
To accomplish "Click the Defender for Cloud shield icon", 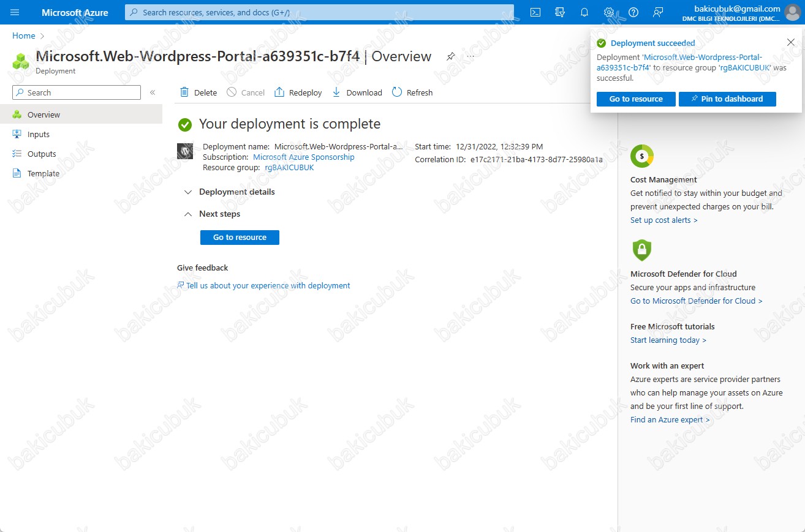I will pos(641,250).
